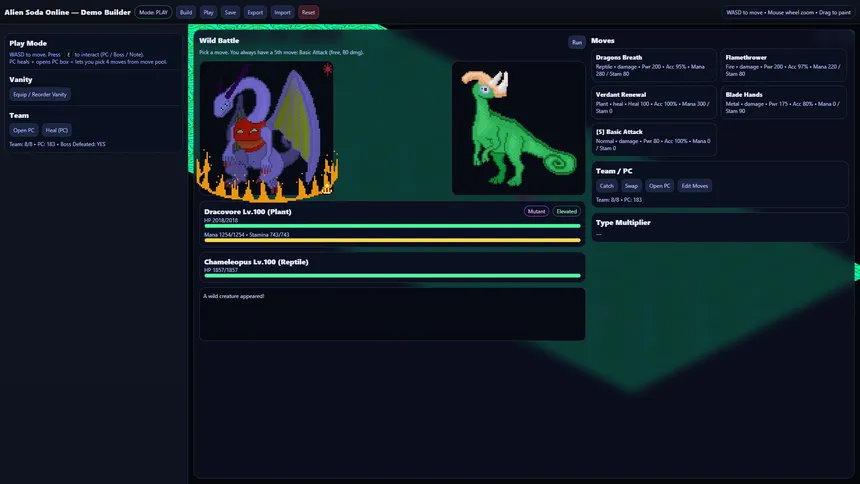
Task: Open the Import option
Action: [x=282, y=12]
